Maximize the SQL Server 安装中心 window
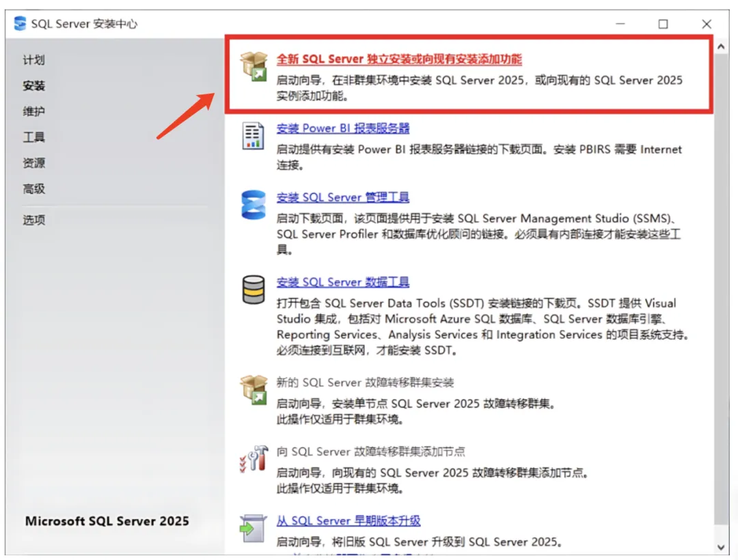 click(x=663, y=24)
